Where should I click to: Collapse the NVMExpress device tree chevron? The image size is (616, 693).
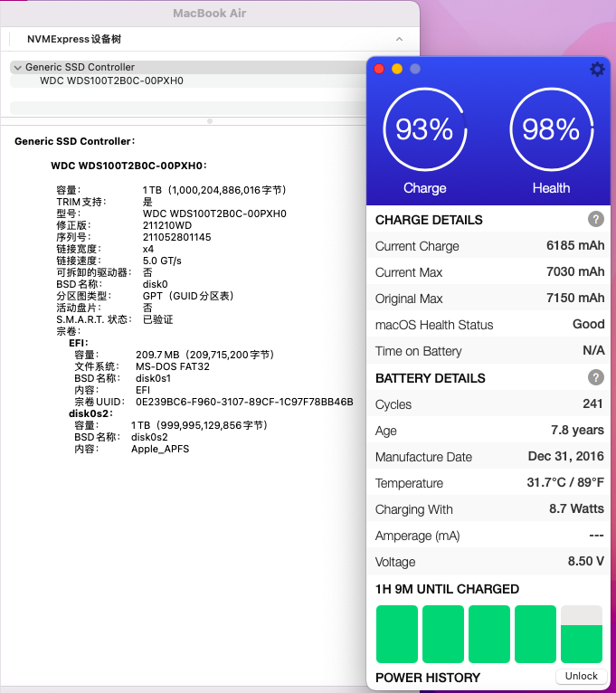coord(399,39)
